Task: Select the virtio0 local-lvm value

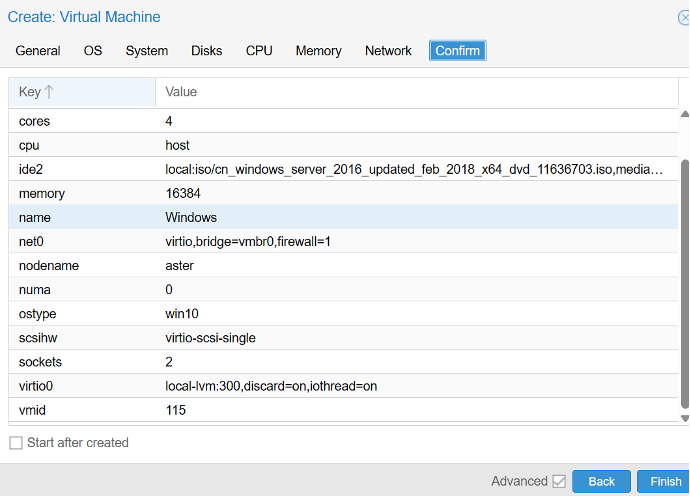Action: coord(271,386)
